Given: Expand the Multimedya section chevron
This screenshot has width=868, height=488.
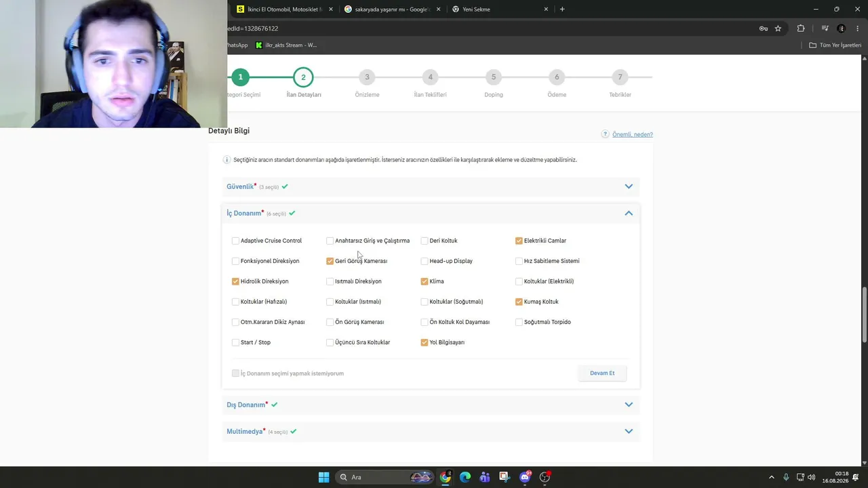Looking at the screenshot, I should [629, 431].
